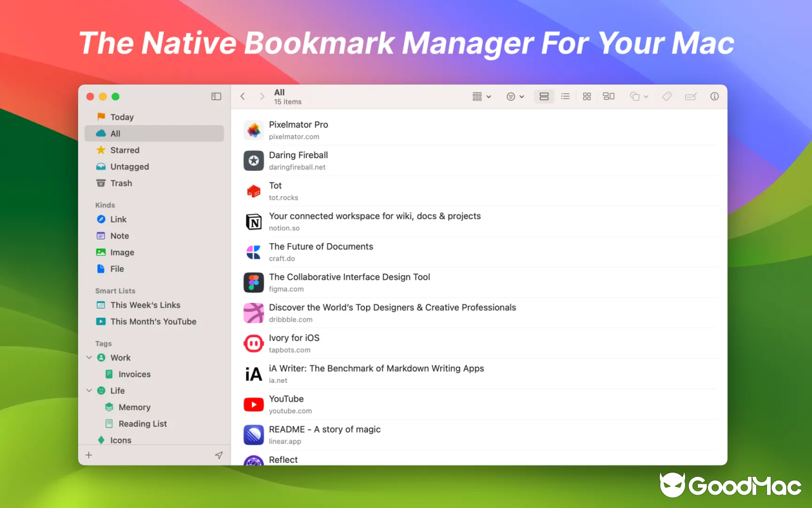This screenshot has height=508, width=812.
Task: Click the send/share arrow at sidebar bottom
Action: tap(219, 455)
